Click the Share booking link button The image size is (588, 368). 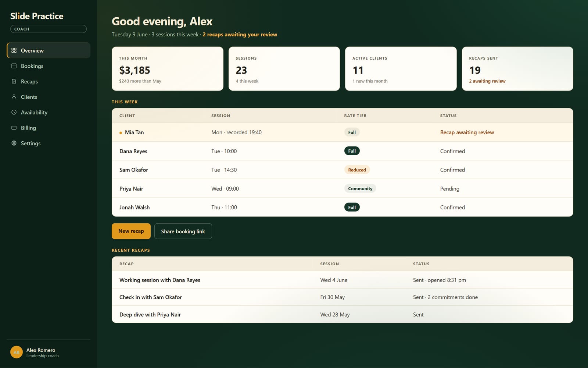(x=183, y=231)
